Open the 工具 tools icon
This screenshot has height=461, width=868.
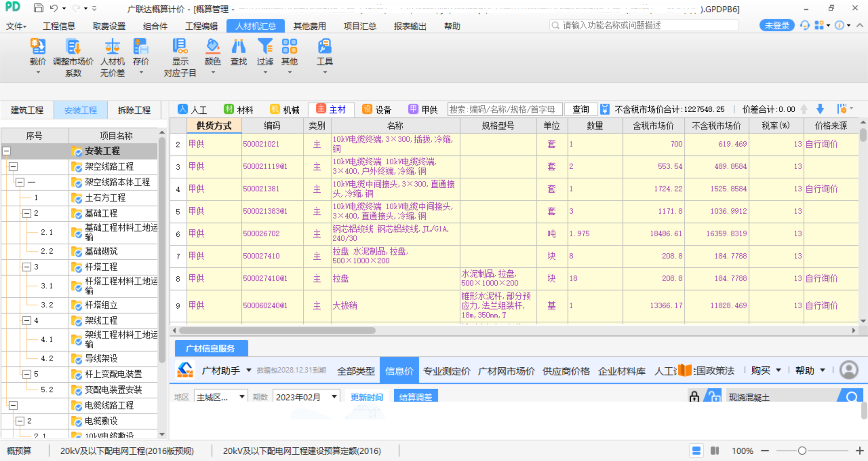pos(325,47)
